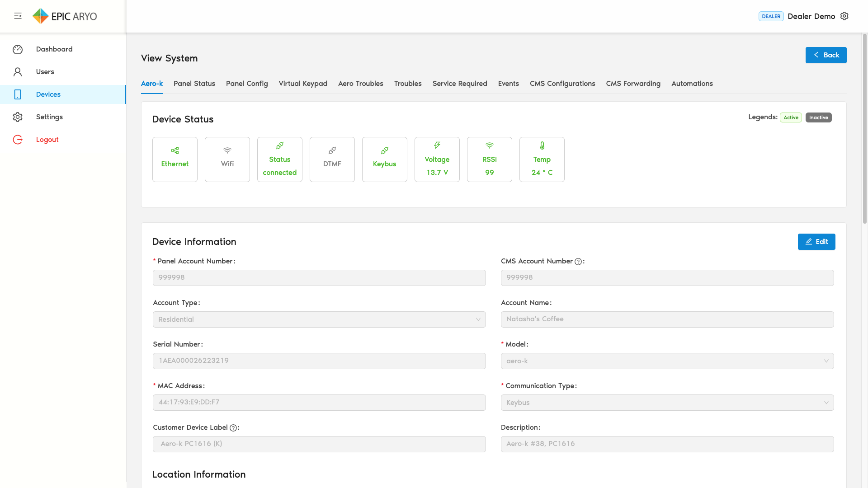
Task: Click the Temp thermometer tile
Action: point(542,160)
